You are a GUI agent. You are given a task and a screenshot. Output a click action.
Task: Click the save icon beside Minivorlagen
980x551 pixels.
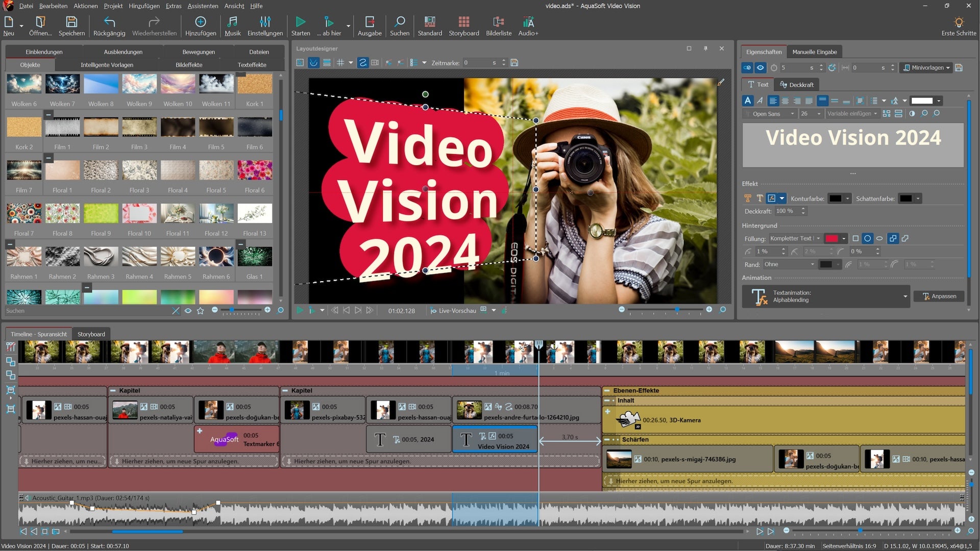pos(959,68)
